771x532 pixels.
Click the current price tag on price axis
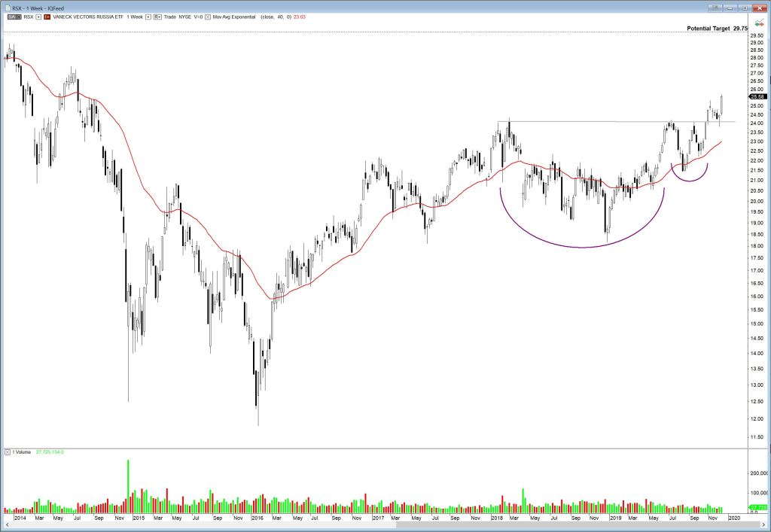point(757,96)
